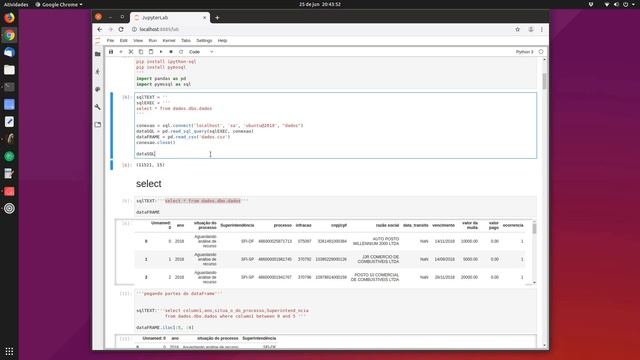Click the kernel status circle indicator

click(541, 52)
